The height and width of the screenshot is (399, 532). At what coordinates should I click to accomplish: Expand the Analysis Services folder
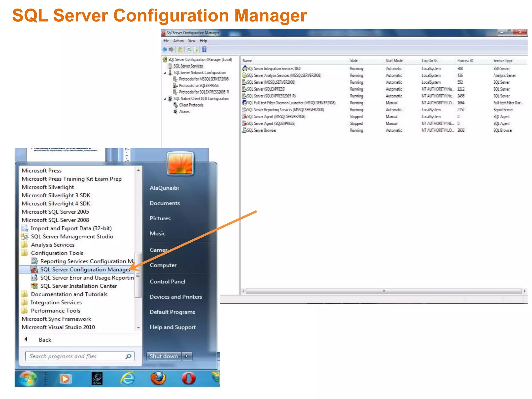(48, 245)
